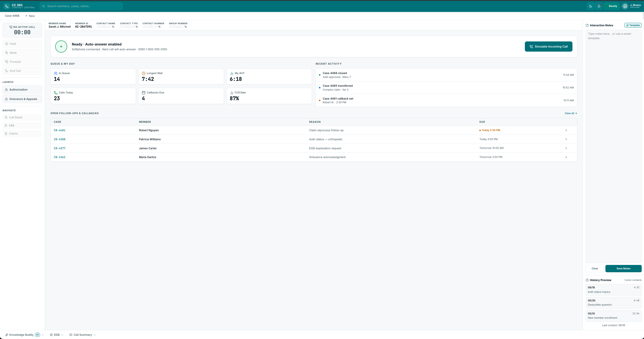Open 05/30 Deductible question history
This screenshot has width=644, height=339.
click(613, 303)
